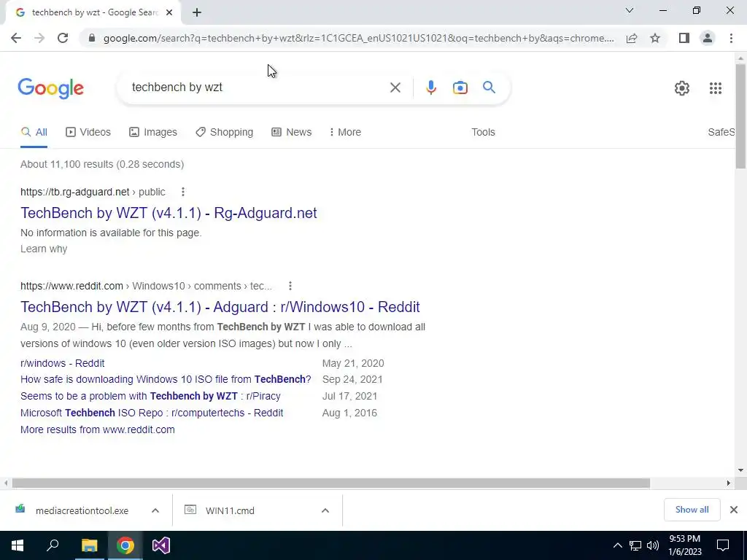The width and height of the screenshot is (747, 560).
Task: Open Google quick settings gear
Action: 682,88
